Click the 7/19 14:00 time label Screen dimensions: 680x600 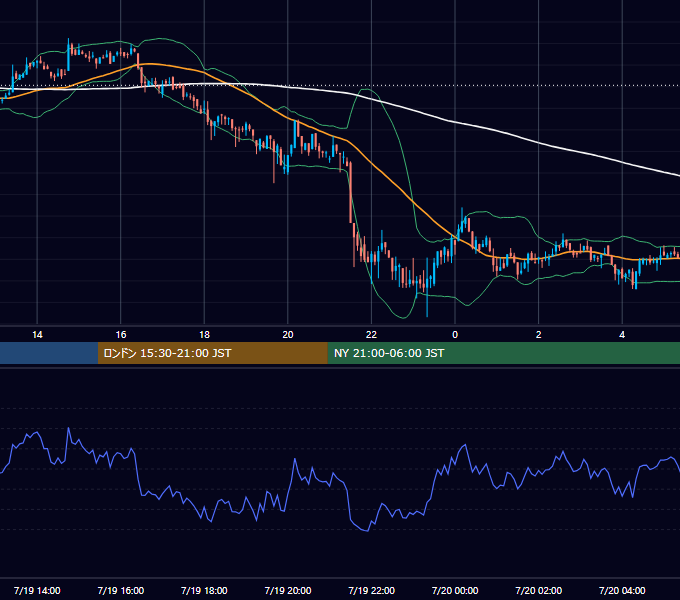point(37,590)
